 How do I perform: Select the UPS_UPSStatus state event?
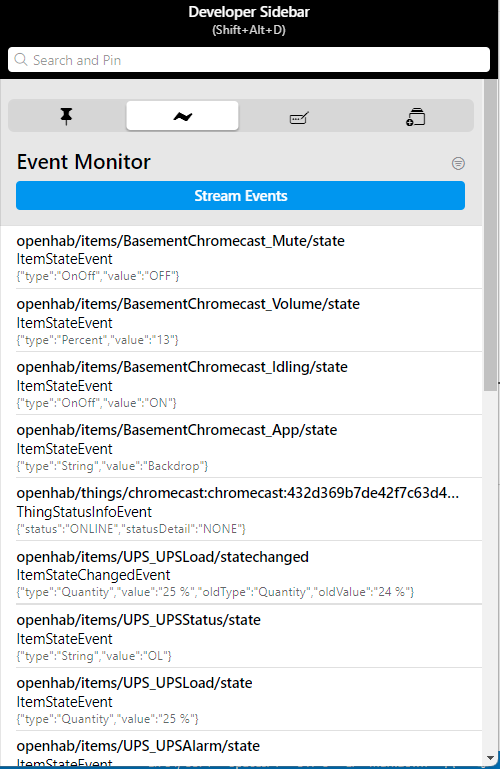(241, 636)
